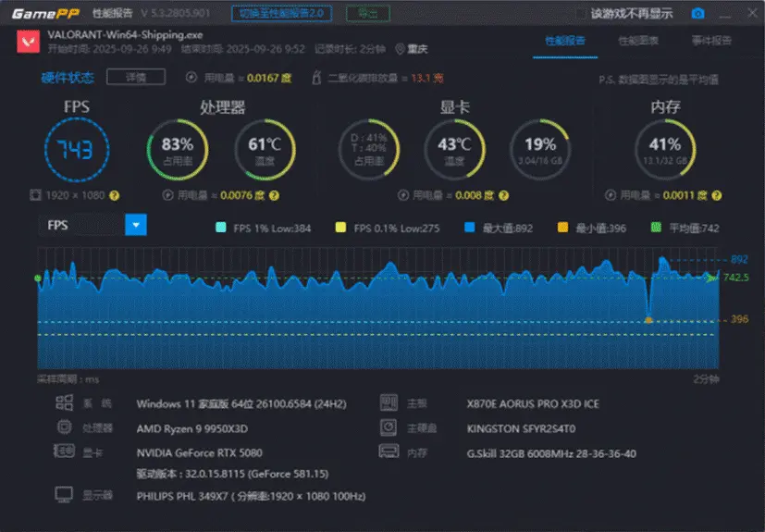Click the camera screenshot icon
The height and width of the screenshot is (532, 765).
[697, 13]
